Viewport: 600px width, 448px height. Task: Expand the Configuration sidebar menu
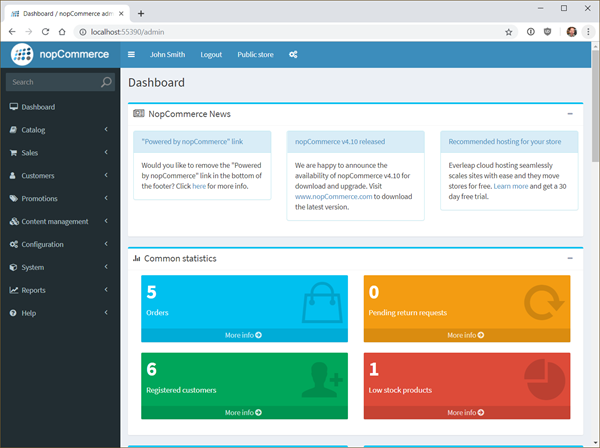click(60, 244)
